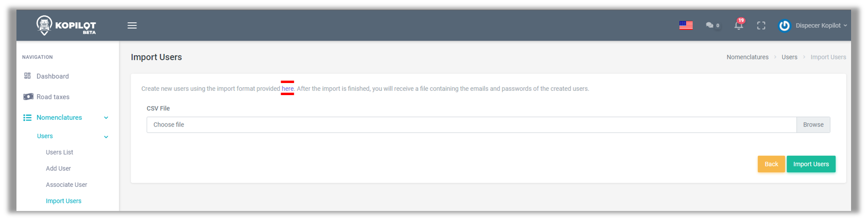Toggle the hamburger sidebar menu
868x224 pixels.
click(132, 26)
